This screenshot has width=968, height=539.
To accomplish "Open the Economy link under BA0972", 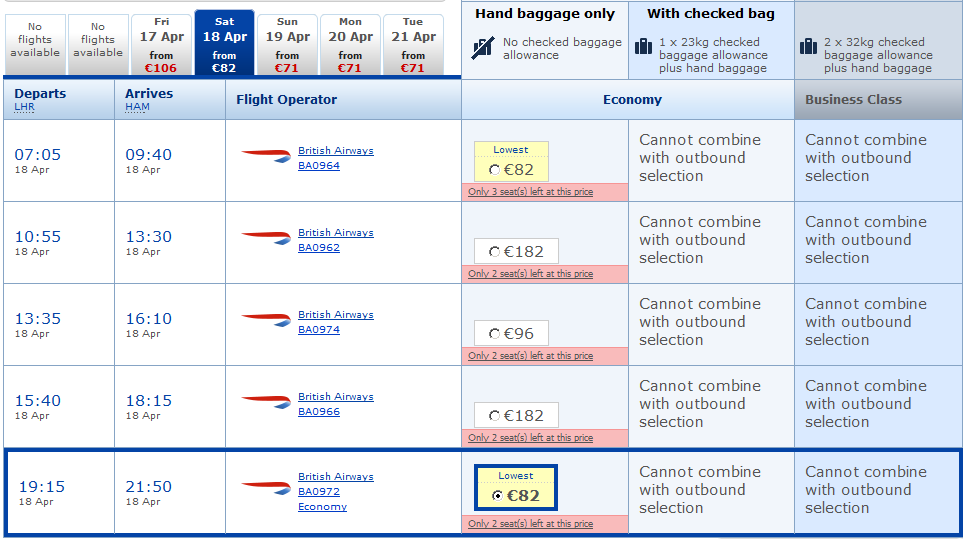I will (322, 507).
